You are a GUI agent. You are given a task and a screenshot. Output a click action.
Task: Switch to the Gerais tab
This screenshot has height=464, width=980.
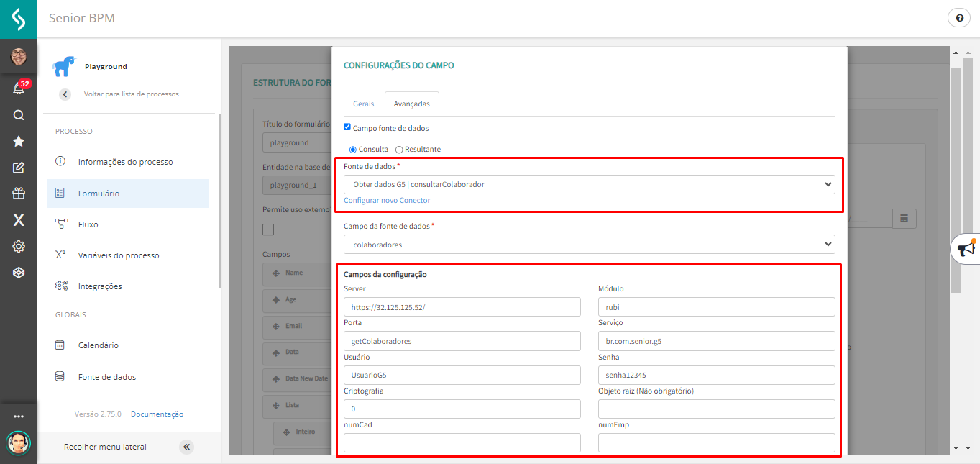[363, 104]
